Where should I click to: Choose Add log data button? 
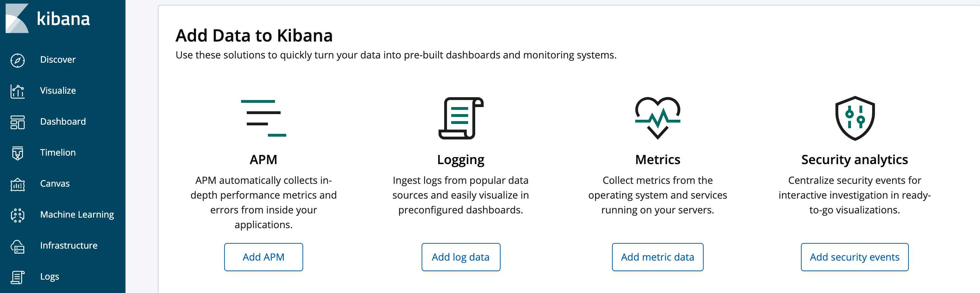(461, 257)
